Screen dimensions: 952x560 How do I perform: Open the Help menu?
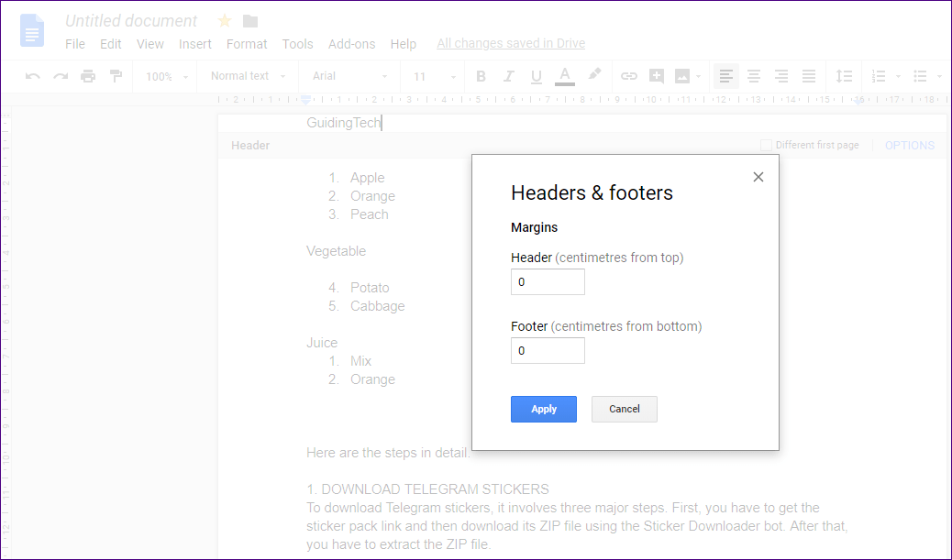(404, 44)
